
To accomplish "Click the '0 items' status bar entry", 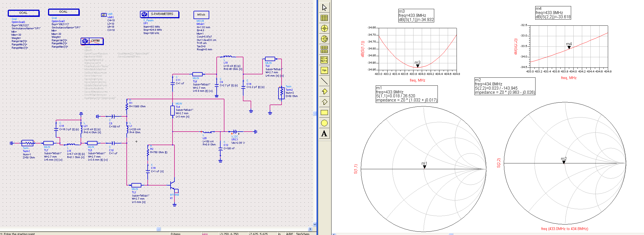I will [176, 234].
